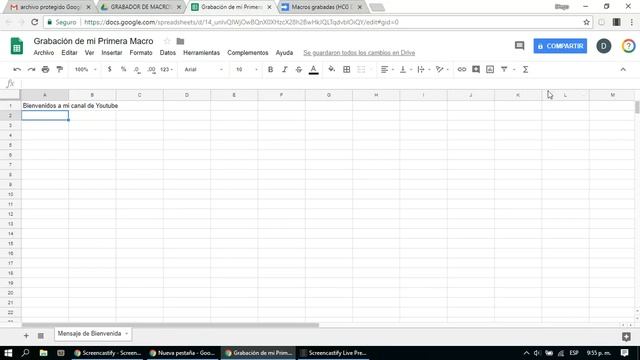This screenshot has height=360, width=640.
Task: Toggle bold formatting
Action: (x=270, y=69)
